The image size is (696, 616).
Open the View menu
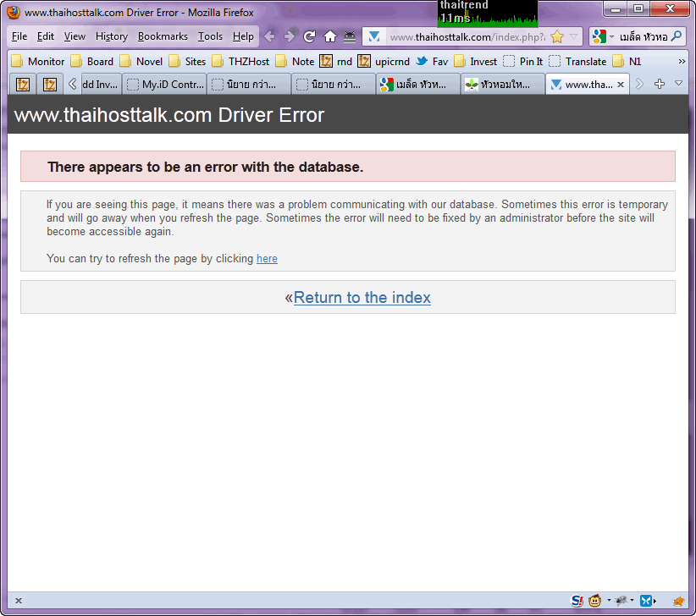[75, 36]
